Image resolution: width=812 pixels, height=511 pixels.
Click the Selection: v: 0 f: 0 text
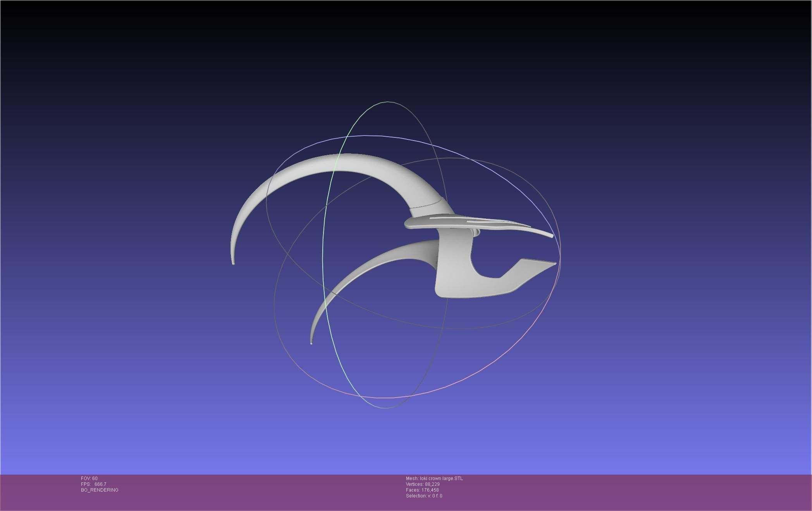coord(424,496)
